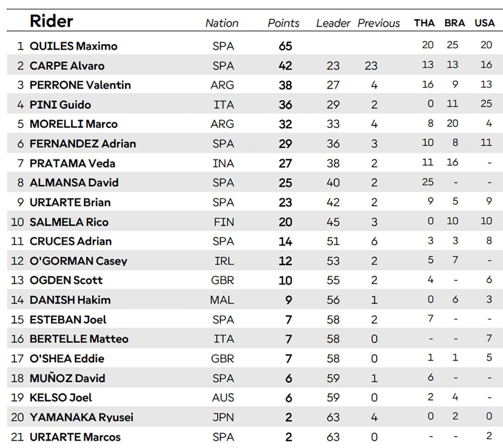The width and height of the screenshot is (503, 448).
Task: Click YAMANAKA Ryusei rider name
Action: click(x=81, y=417)
